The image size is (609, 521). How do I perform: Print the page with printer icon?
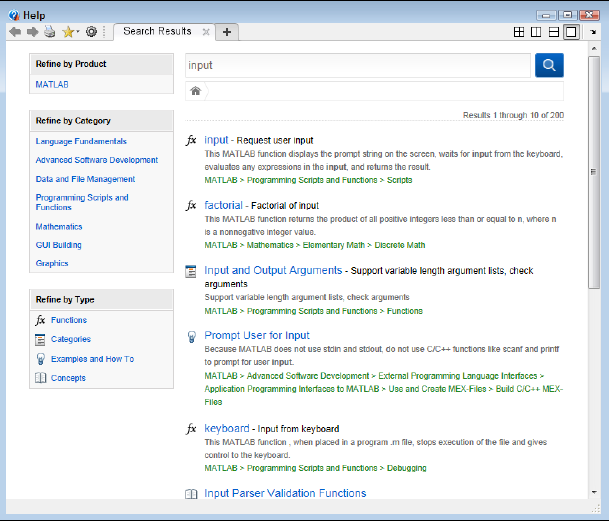tap(49, 31)
